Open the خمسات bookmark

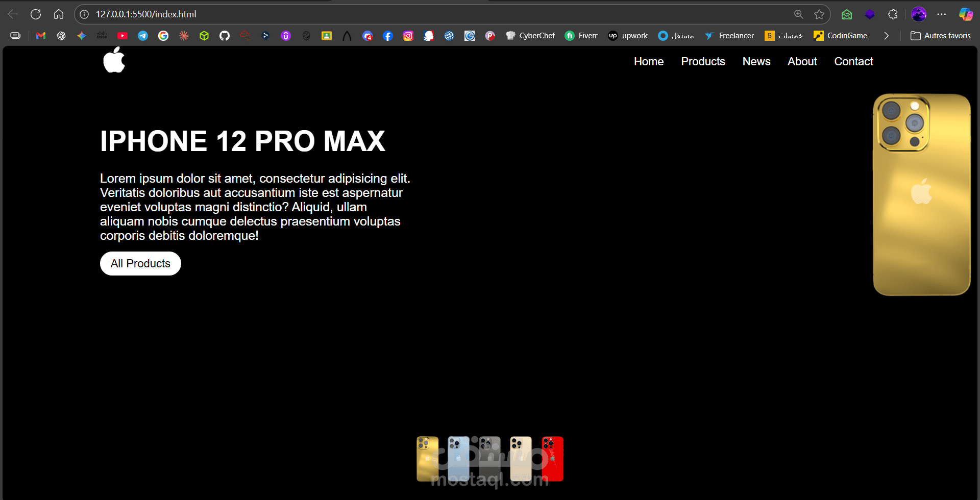click(x=783, y=36)
